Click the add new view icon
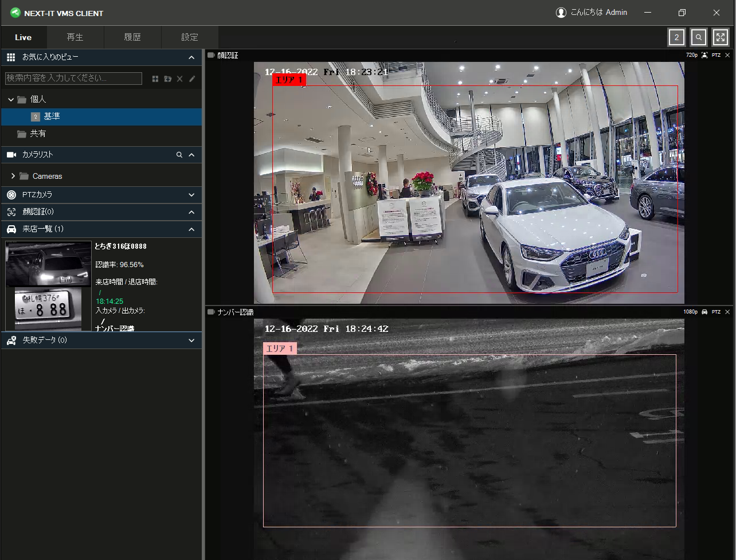736x560 pixels. coord(155,79)
